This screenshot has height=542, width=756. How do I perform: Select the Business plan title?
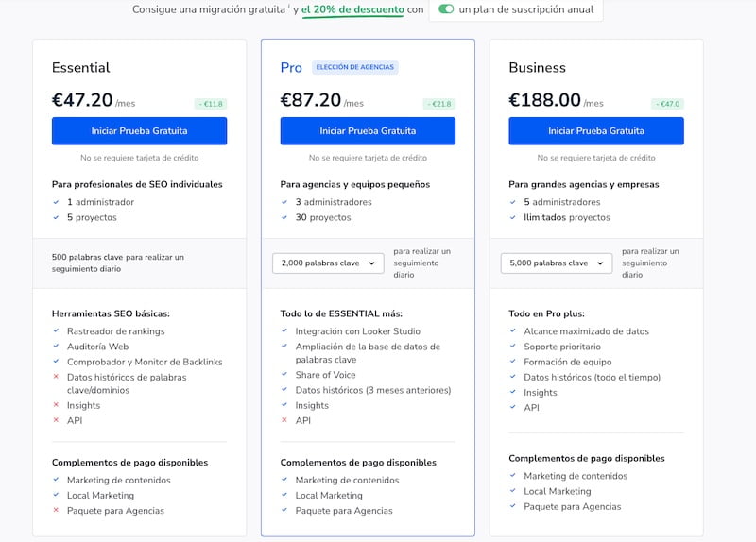click(537, 67)
